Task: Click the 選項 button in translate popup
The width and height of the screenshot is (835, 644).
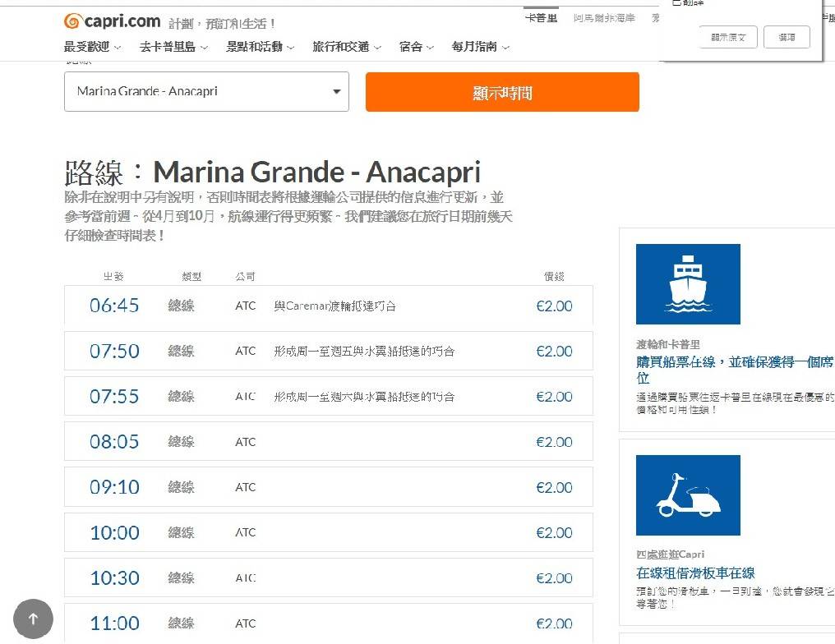Action: coord(787,38)
